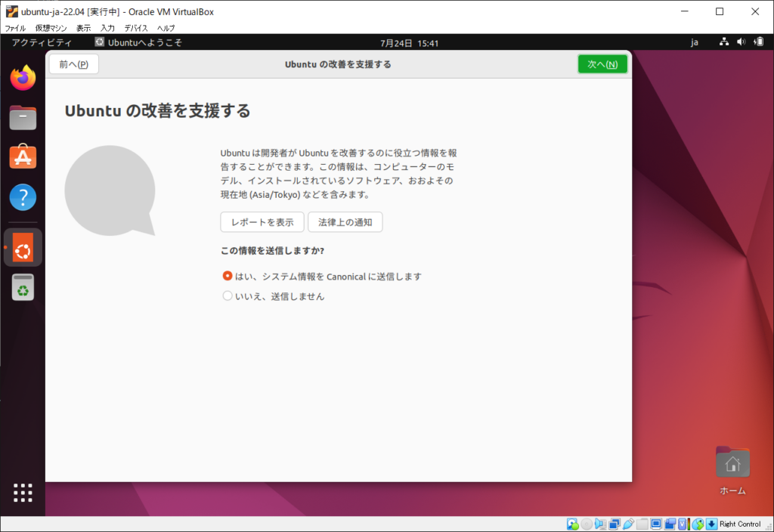The width and height of the screenshot is (774, 532).
Task: Click the audio speaker indicator in status bar
Action: (600, 524)
